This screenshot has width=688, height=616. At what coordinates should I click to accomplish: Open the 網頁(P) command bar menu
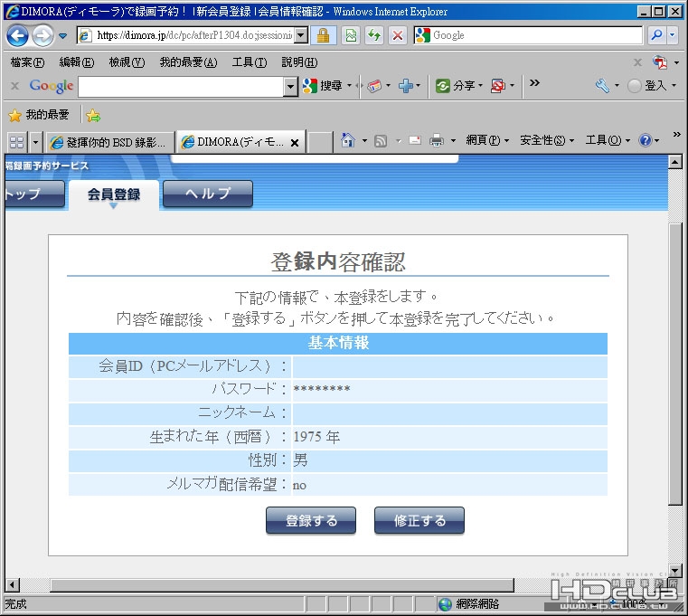(487, 140)
